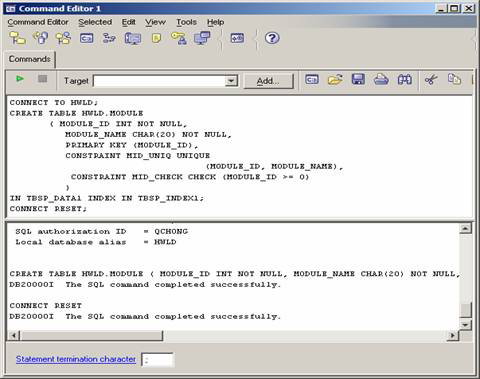Open the Statement termination character link
This screenshot has height=379, width=480.
[x=76, y=359]
